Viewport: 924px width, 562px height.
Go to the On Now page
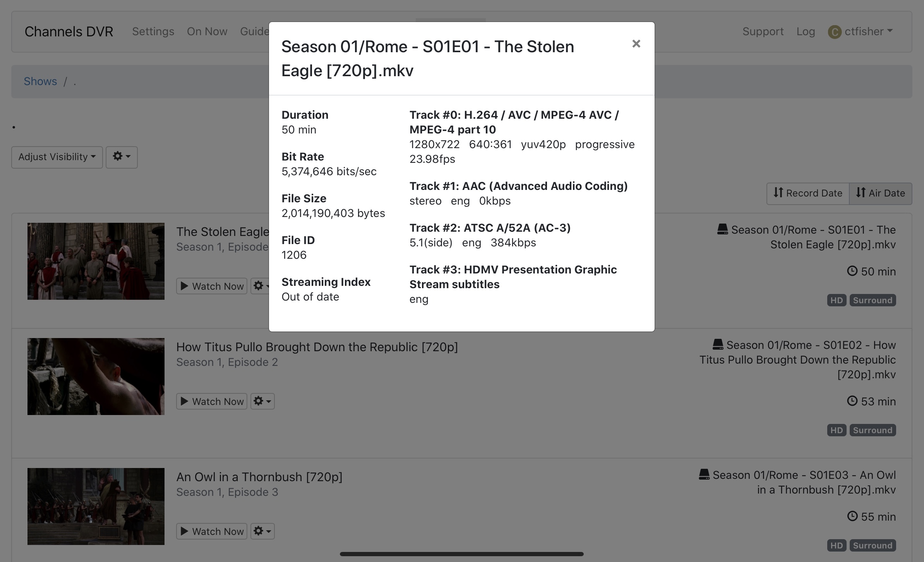[x=207, y=31]
